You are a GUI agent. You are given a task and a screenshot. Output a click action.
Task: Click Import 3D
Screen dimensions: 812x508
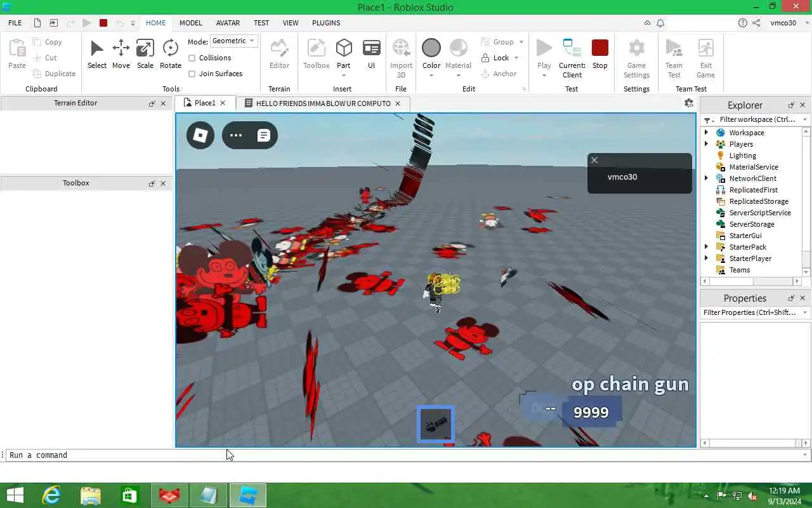pyautogui.click(x=401, y=57)
